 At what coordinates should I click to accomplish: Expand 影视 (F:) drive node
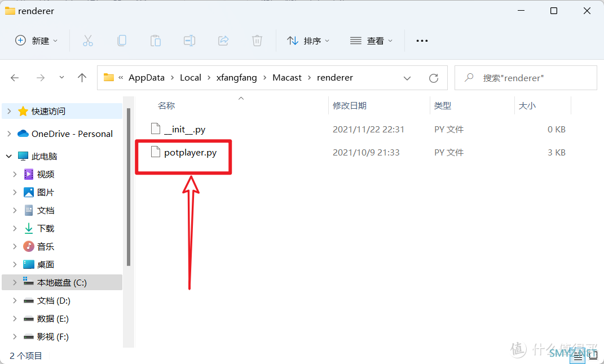pos(15,337)
